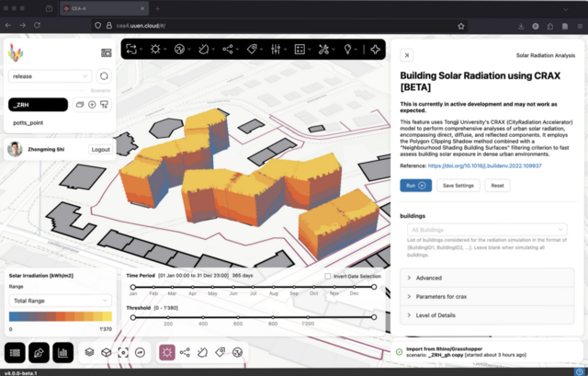Click Save Settings button

458,186
